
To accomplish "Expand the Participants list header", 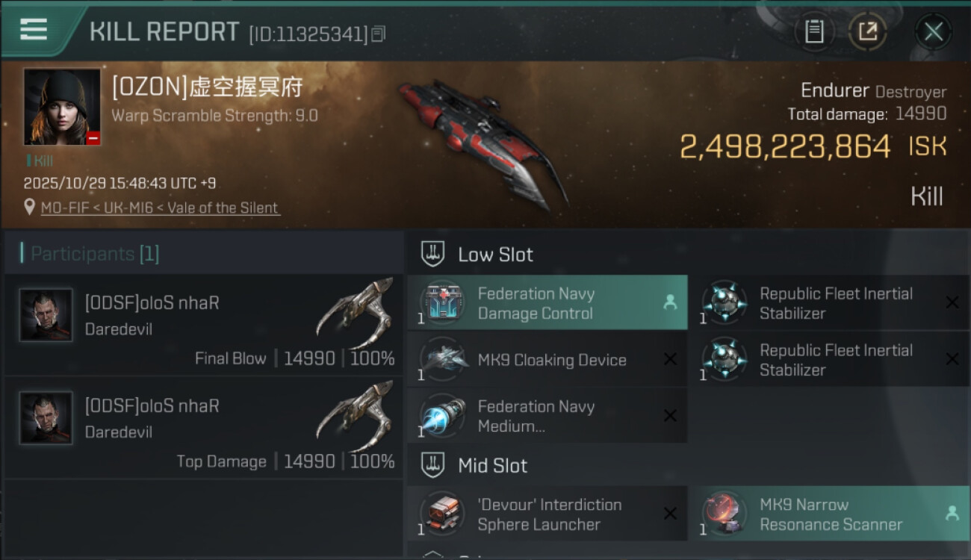I will [x=90, y=254].
